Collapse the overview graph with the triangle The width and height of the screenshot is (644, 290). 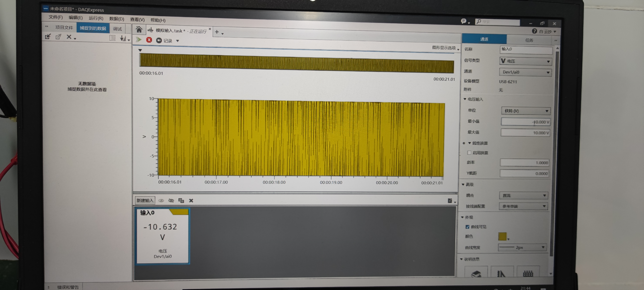click(140, 50)
